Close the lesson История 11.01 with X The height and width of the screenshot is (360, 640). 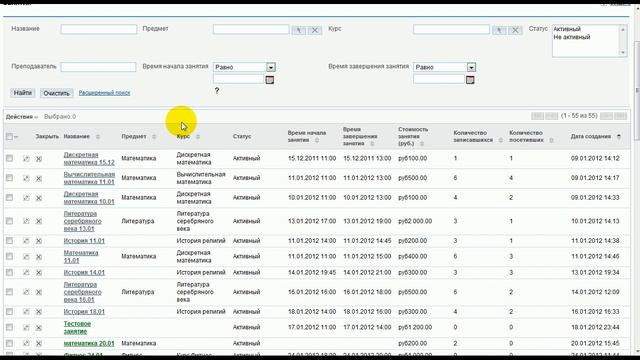(x=39, y=241)
